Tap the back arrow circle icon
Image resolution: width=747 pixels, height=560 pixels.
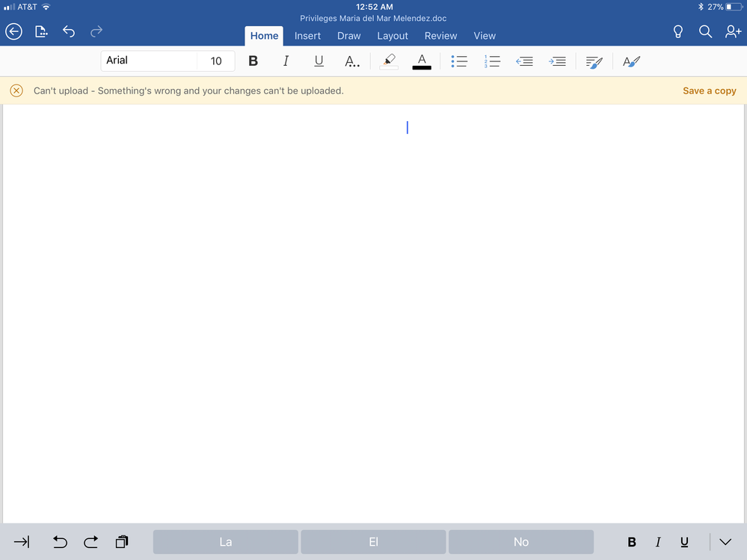click(13, 31)
